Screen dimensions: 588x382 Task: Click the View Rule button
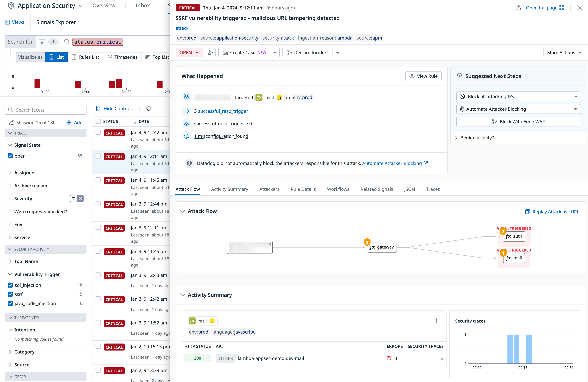pos(423,76)
